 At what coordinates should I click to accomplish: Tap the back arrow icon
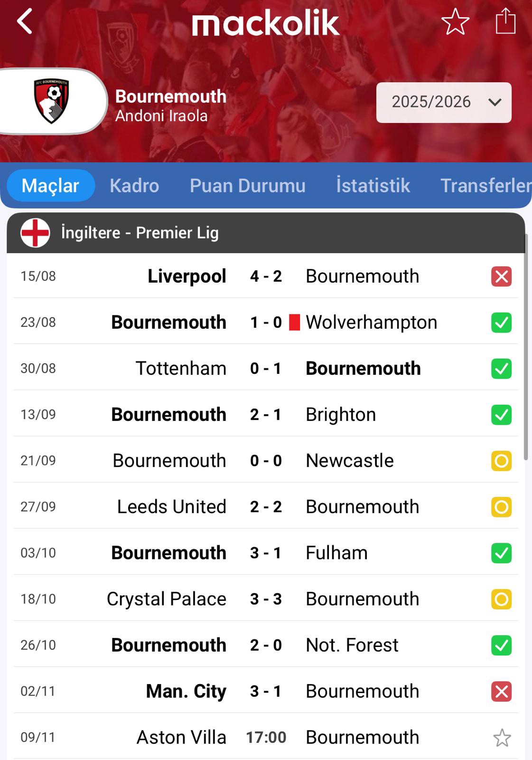[x=25, y=21]
